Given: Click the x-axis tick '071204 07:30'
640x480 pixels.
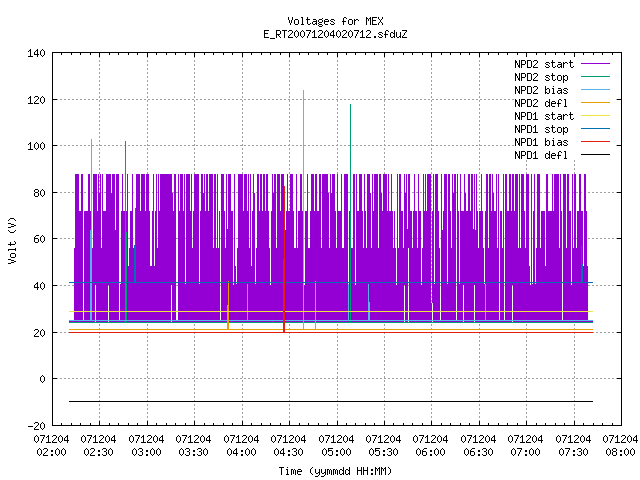Looking at the screenshot, I should [573, 446].
